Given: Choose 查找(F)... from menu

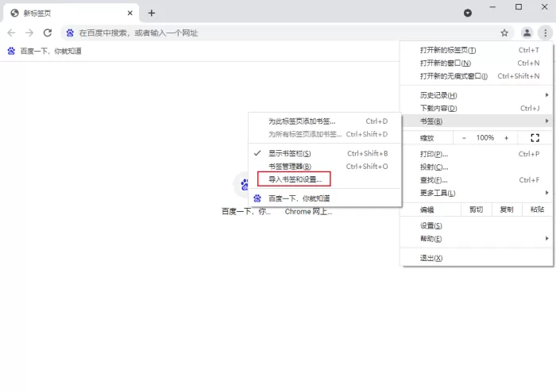Looking at the screenshot, I should (x=477, y=180).
